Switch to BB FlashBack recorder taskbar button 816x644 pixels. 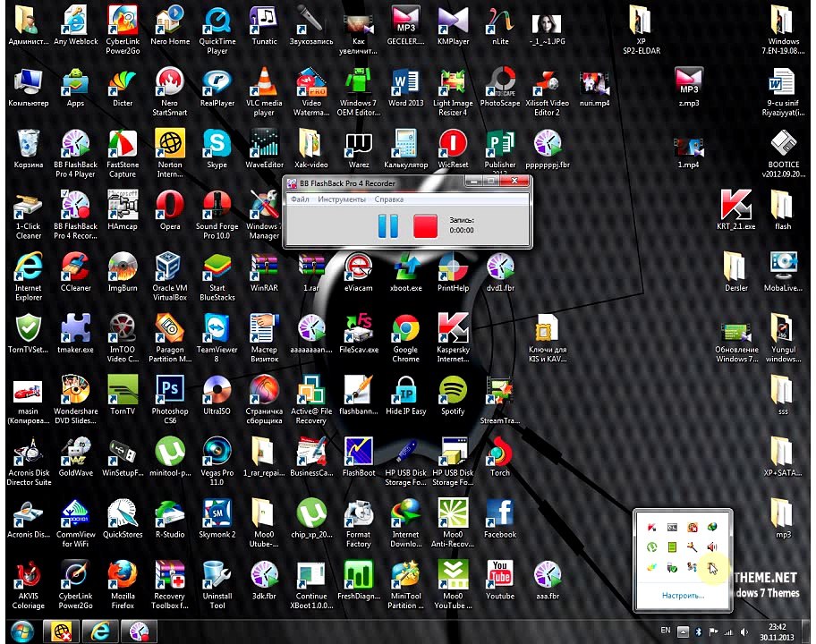139,631
